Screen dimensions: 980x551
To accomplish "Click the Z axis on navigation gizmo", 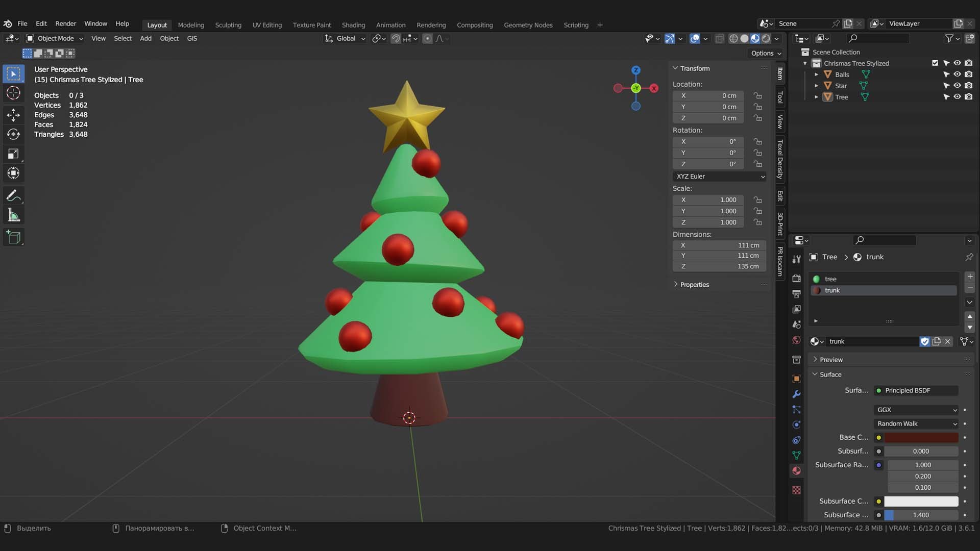I will point(636,70).
